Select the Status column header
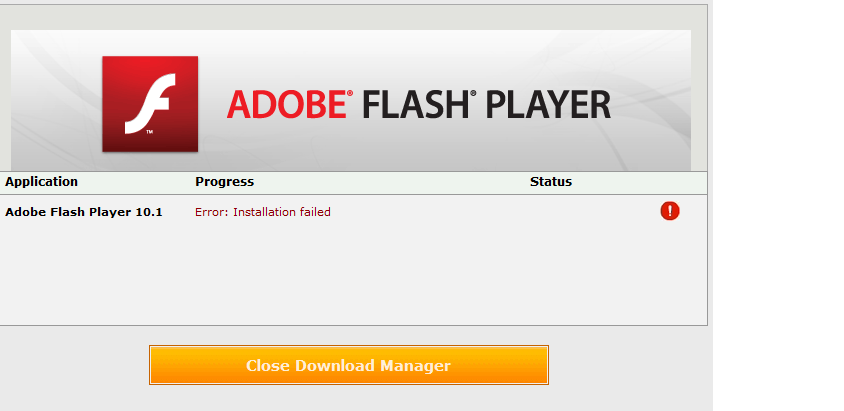Viewport: 844px width, 411px height. (x=551, y=182)
